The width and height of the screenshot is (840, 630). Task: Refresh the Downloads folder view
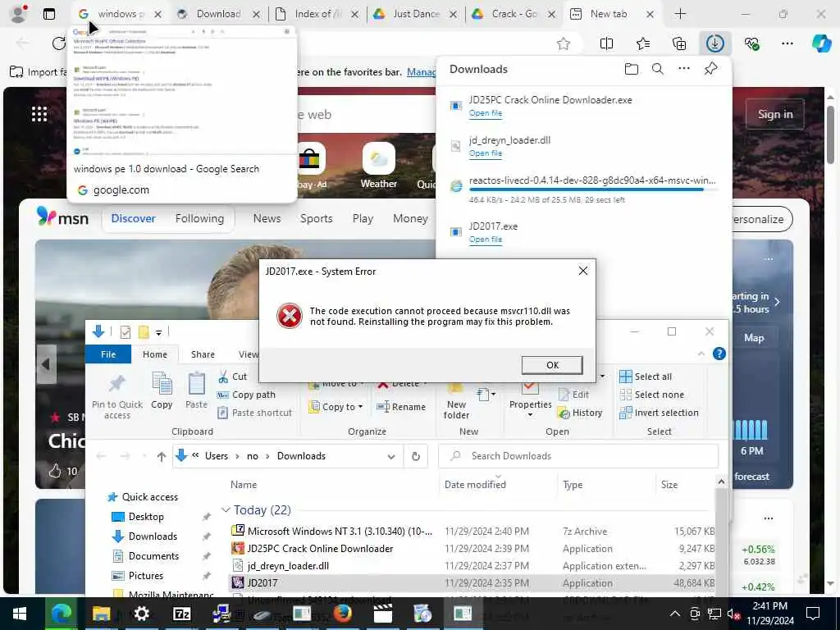[x=415, y=456]
